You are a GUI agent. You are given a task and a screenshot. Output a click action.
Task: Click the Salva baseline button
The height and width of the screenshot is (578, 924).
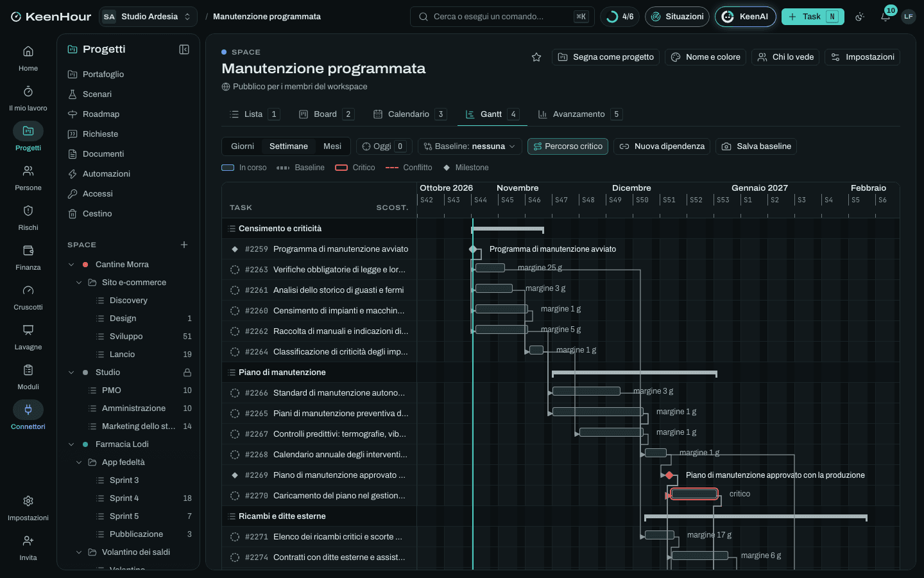coord(757,146)
